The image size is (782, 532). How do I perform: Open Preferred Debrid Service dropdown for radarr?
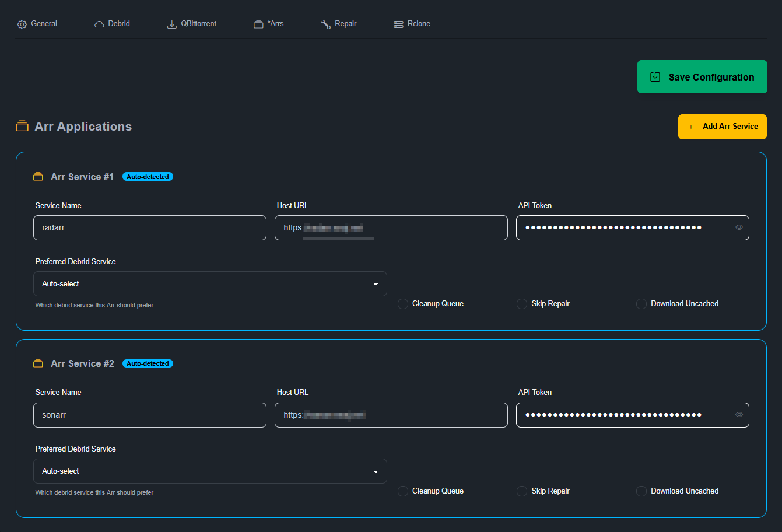pyautogui.click(x=210, y=283)
